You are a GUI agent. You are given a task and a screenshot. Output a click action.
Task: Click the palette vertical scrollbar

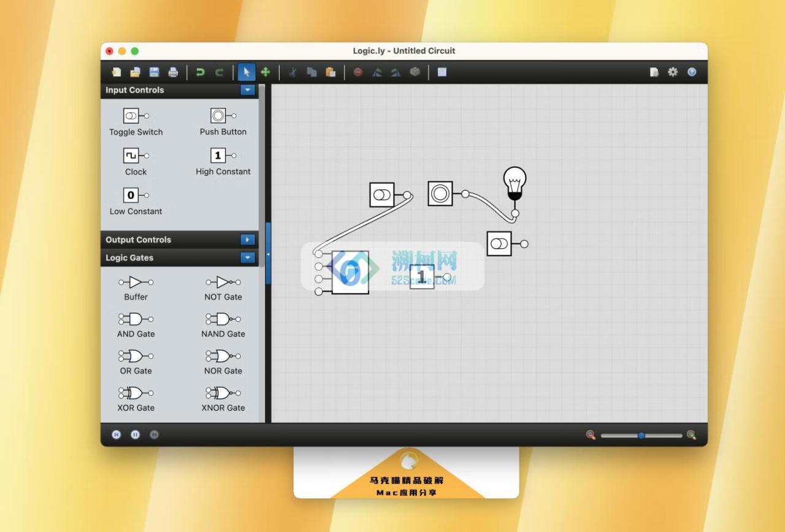pyautogui.click(x=262, y=175)
